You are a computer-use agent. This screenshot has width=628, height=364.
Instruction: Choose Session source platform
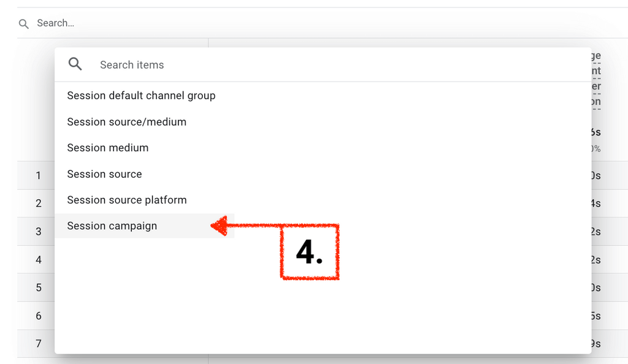pos(126,200)
